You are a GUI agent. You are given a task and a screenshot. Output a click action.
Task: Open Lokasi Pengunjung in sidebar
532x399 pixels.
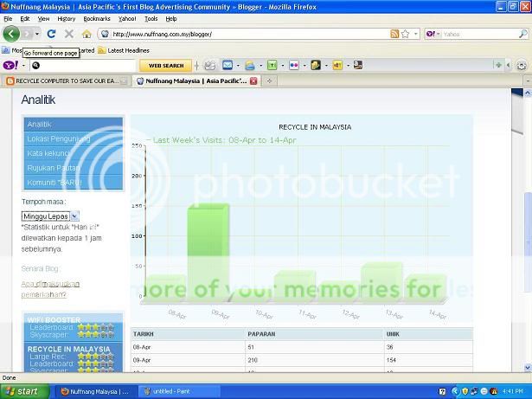pyautogui.click(x=74, y=138)
